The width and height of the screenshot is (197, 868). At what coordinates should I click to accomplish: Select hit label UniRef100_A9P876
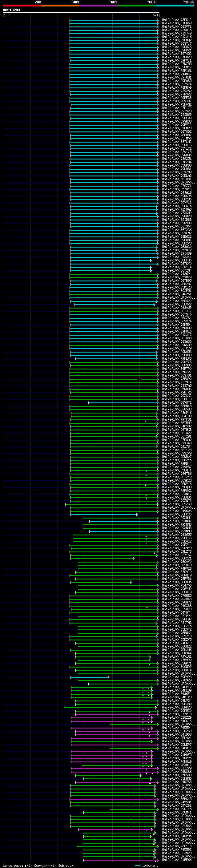click(177, 47)
